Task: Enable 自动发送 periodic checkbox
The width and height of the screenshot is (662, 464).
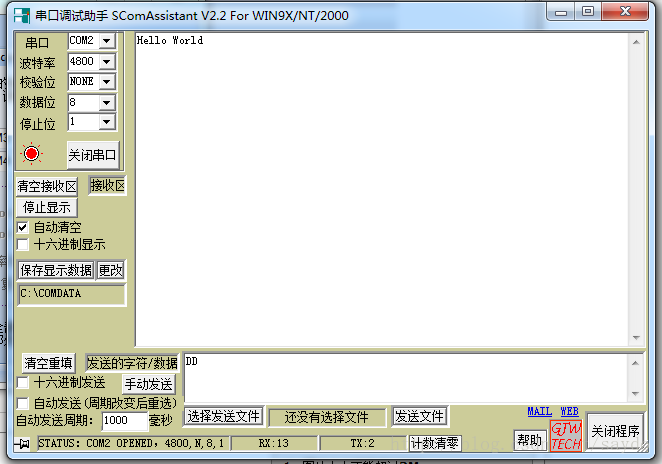Action: 22,403
